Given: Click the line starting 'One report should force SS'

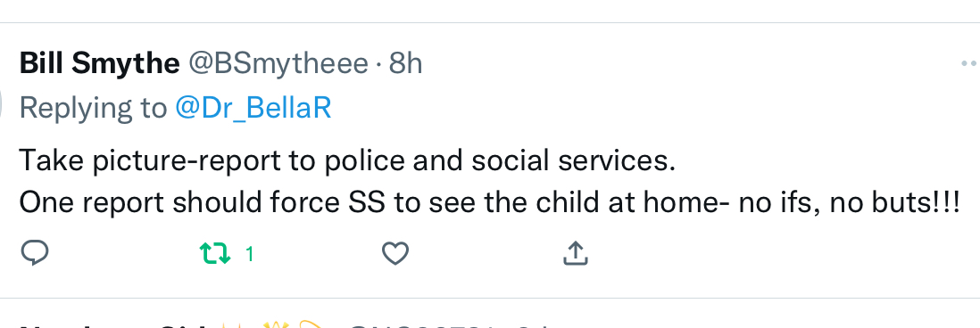Looking at the screenshot, I should coord(489,202).
